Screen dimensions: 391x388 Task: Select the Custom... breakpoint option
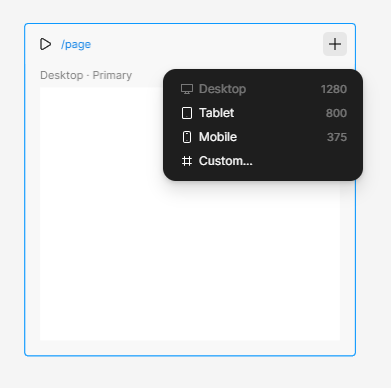click(263, 161)
